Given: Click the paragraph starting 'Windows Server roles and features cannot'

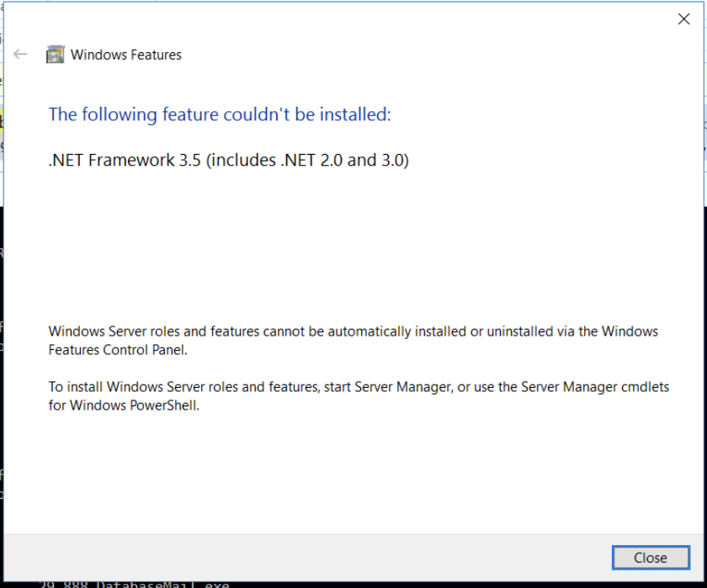Looking at the screenshot, I should click(x=353, y=341).
